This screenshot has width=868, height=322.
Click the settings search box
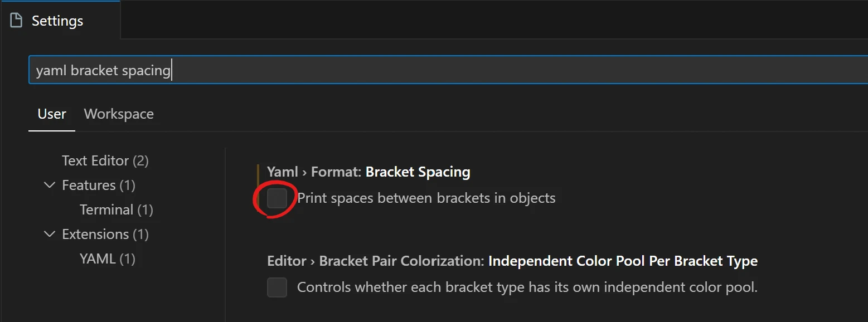446,70
